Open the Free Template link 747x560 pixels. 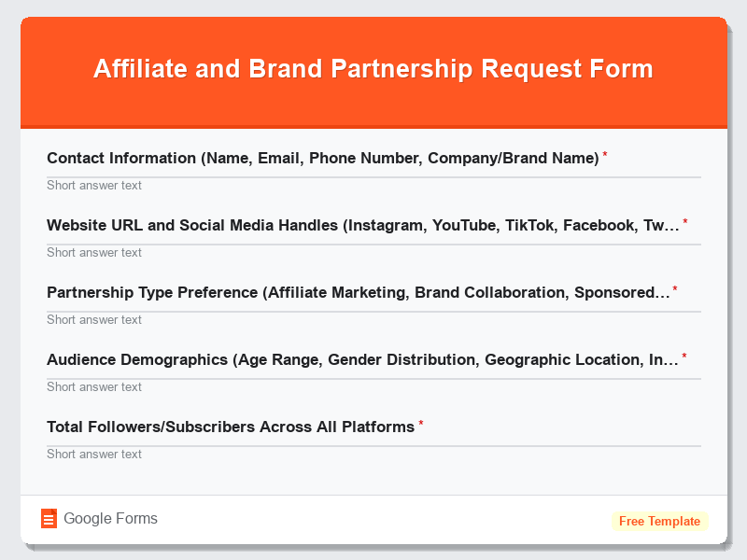point(660,521)
